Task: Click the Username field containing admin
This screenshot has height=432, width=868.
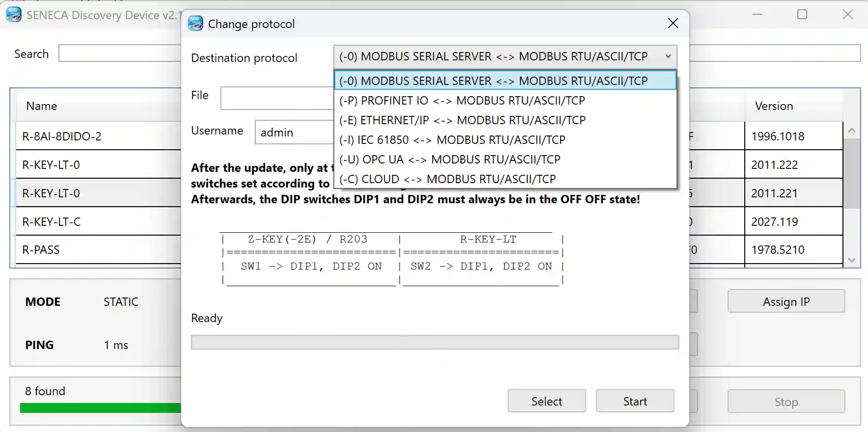Action: point(295,132)
